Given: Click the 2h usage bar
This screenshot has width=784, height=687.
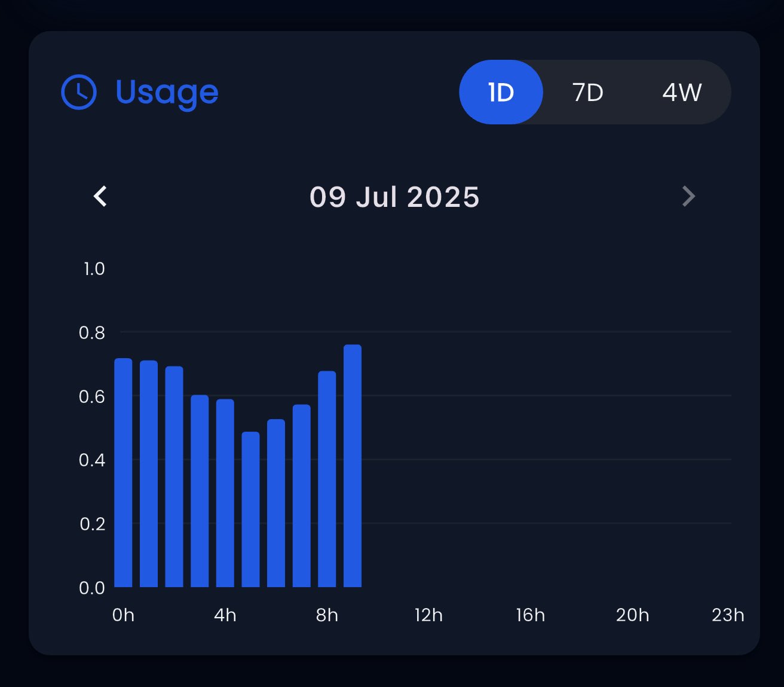Looking at the screenshot, I should (x=174, y=477).
